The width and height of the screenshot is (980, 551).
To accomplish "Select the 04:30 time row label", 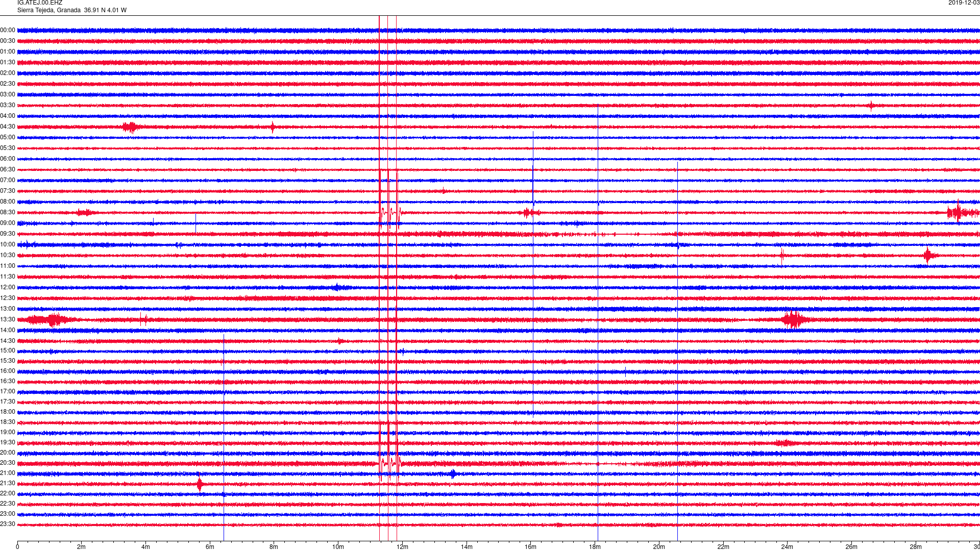I will coord(8,127).
